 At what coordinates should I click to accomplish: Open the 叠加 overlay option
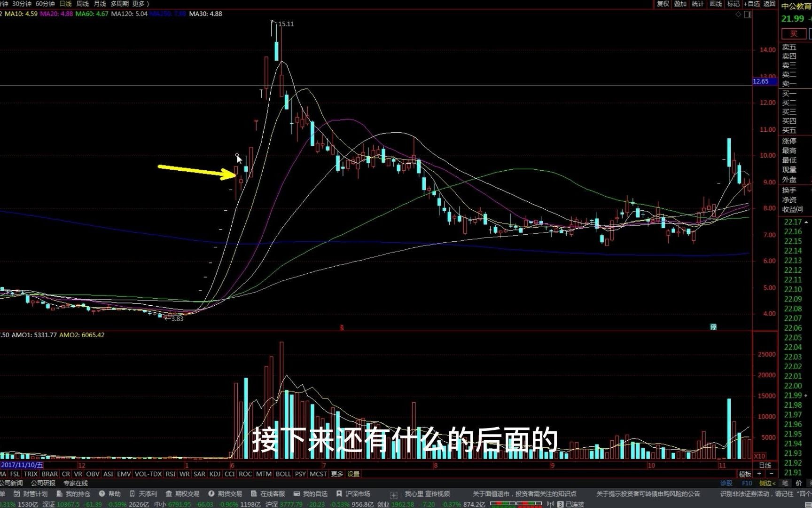click(680, 4)
